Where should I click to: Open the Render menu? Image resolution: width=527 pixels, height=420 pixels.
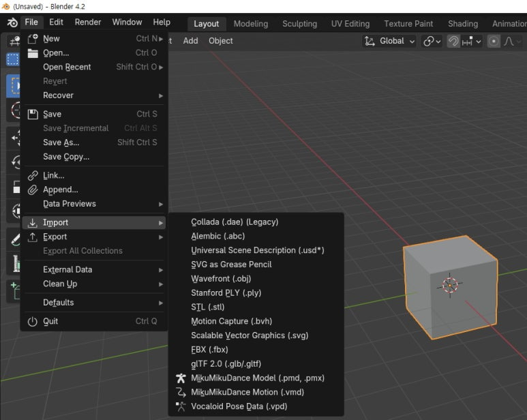tap(88, 22)
